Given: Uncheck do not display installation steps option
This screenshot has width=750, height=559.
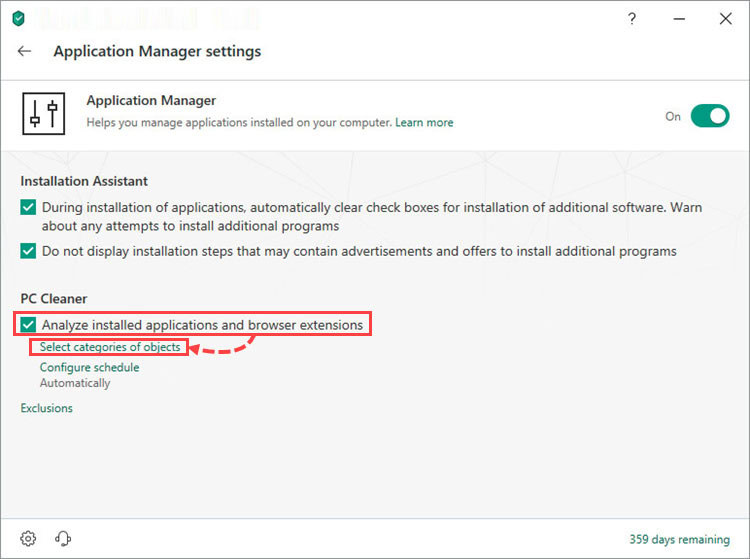Looking at the screenshot, I should pyautogui.click(x=28, y=251).
